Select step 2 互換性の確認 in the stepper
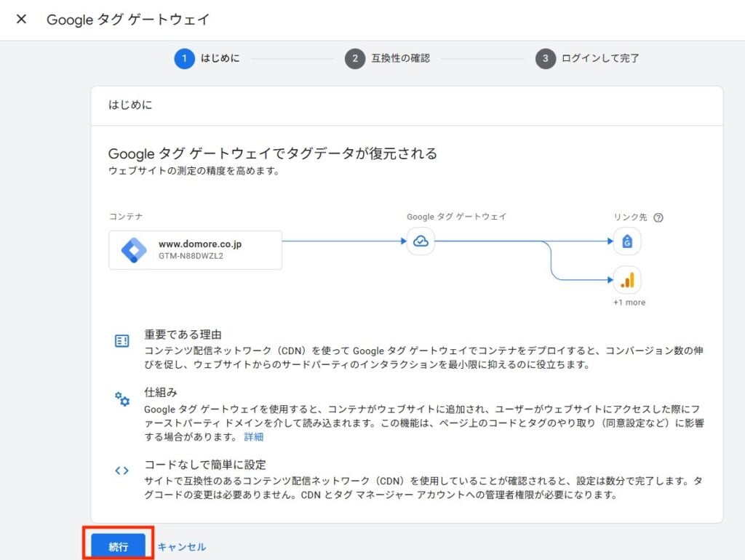This screenshot has width=745, height=560. click(x=387, y=58)
